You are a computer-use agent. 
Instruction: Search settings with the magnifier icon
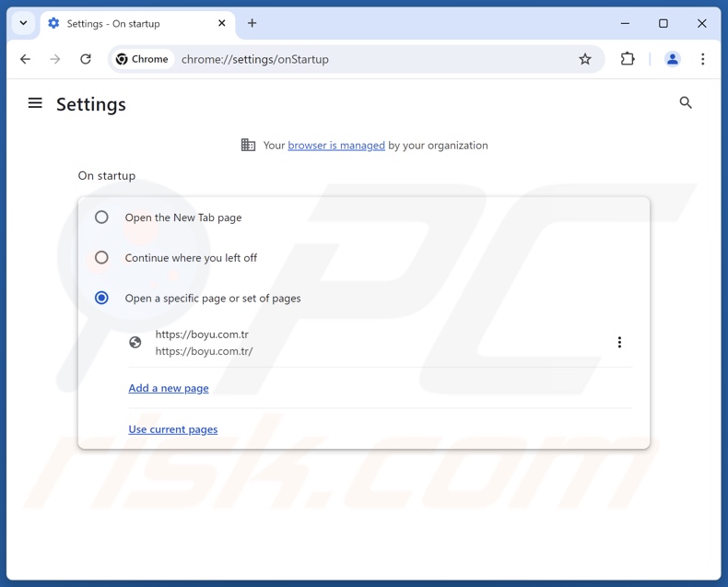click(686, 102)
